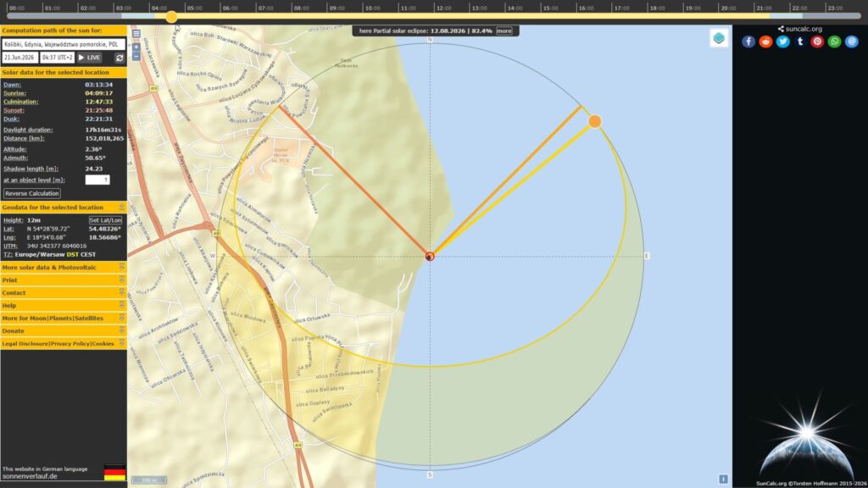Click the map info icon at bottom right

723,480
